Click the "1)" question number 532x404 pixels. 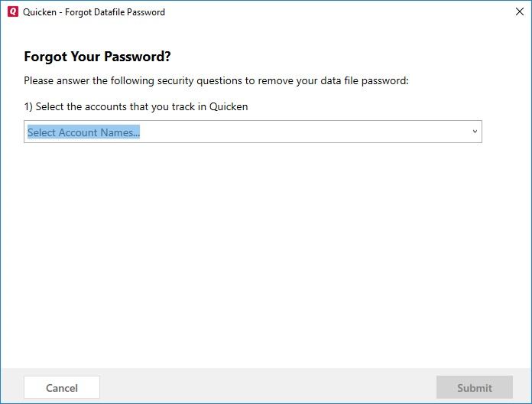coord(28,107)
